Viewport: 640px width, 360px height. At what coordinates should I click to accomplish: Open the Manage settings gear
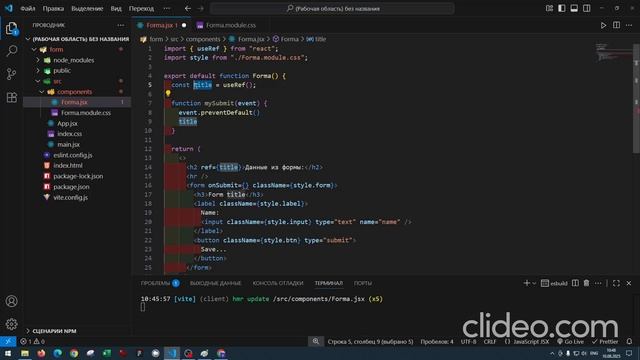[x=11, y=324]
